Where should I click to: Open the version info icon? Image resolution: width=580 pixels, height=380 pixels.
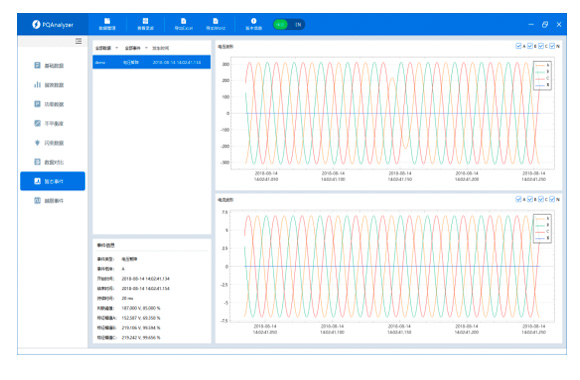(x=254, y=24)
